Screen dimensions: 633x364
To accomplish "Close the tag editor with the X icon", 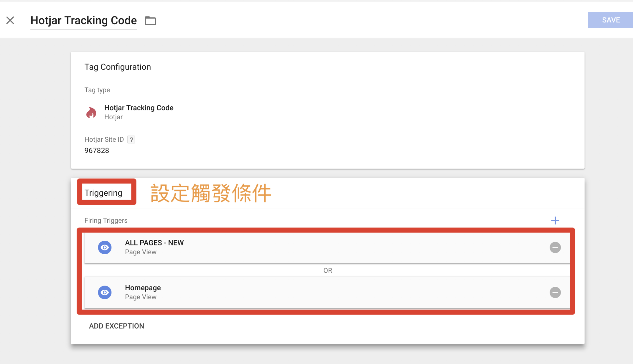I will [x=10, y=20].
